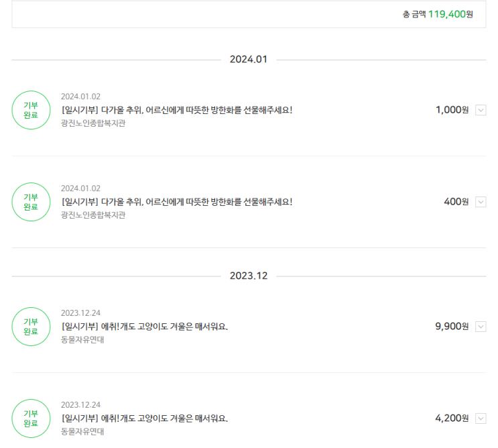Click the 2023.12 month header
The height and width of the screenshot is (448, 498).
[x=249, y=276]
